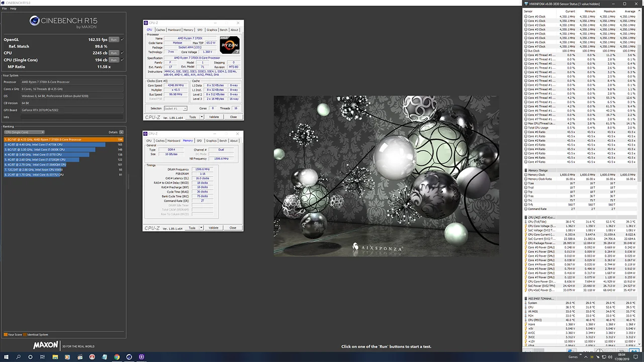Image resolution: width=644 pixels, height=362 pixels.
Task: Select ranking row Intel Core i5-3317U CPU
Action: coord(63,174)
